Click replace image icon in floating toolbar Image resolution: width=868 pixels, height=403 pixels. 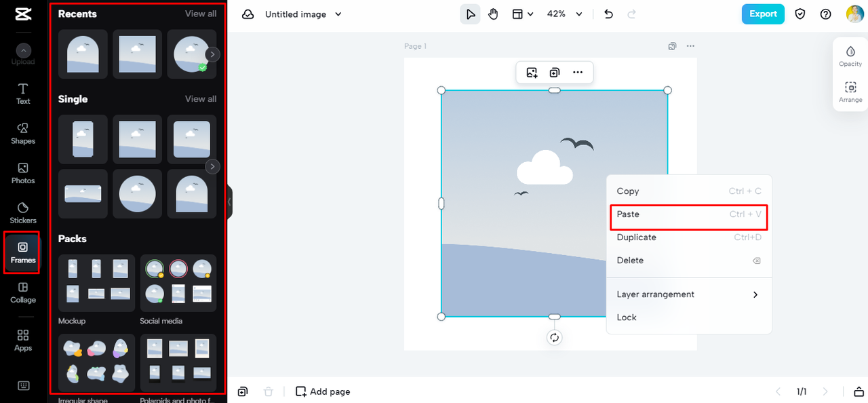tap(532, 73)
